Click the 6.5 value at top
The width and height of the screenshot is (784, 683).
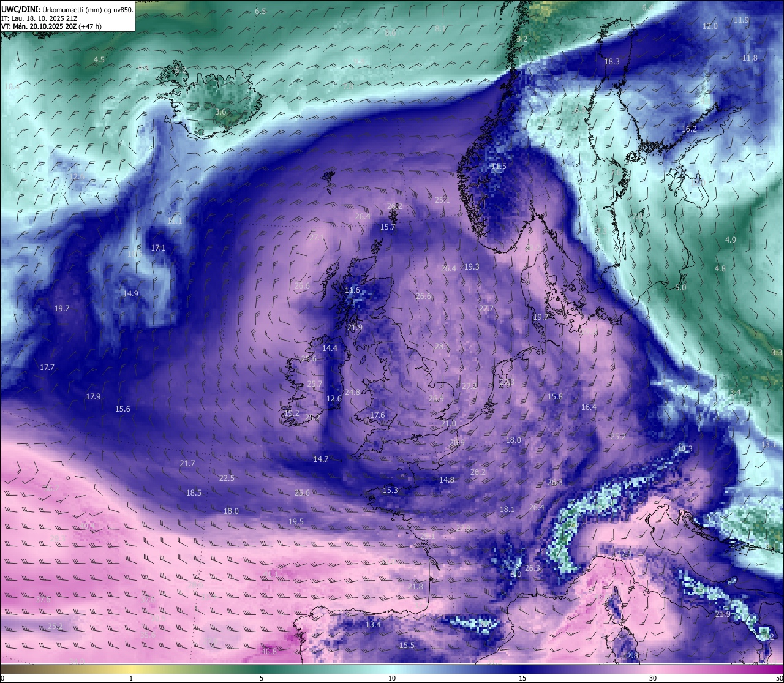coord(260,11)
